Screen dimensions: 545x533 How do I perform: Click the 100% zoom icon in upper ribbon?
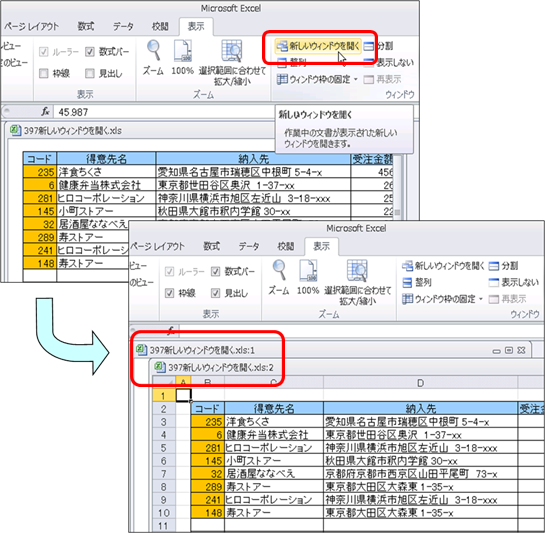click(x=182, y=51)
